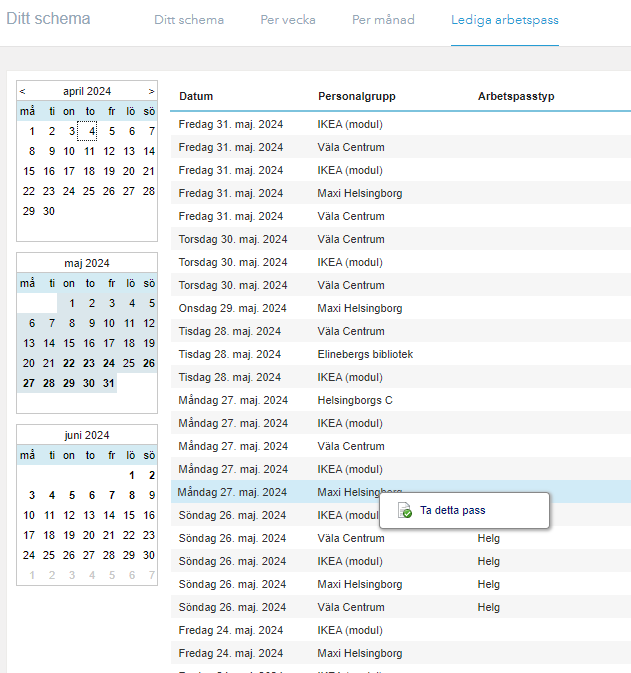
Task: Select April 21 in the calendar
Action: [149, 171]
